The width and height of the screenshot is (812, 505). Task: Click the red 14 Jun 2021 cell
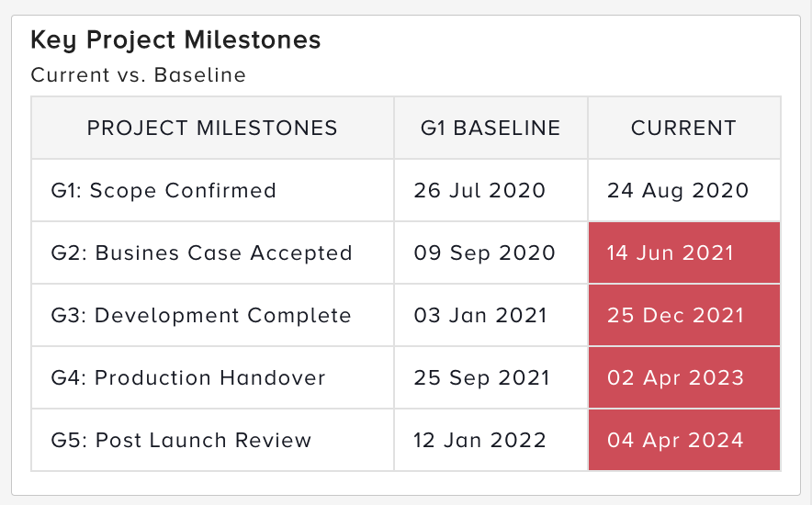(683, 252)
